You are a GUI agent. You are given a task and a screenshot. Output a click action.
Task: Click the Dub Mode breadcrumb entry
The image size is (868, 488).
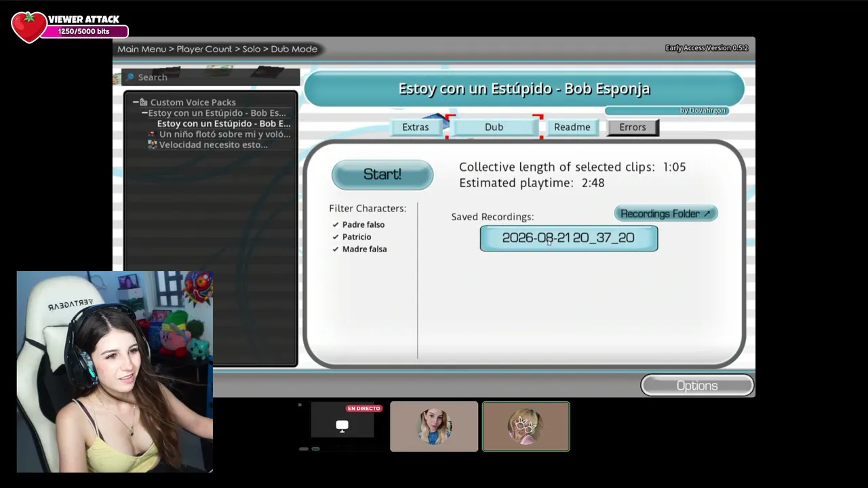(294, 49)
